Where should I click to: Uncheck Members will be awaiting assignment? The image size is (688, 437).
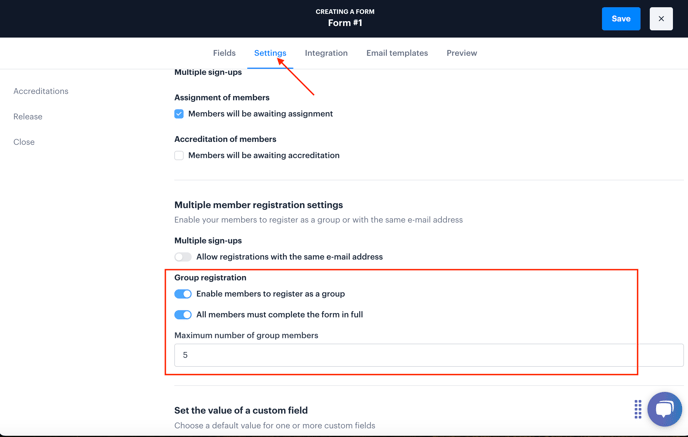coord(179,114)
